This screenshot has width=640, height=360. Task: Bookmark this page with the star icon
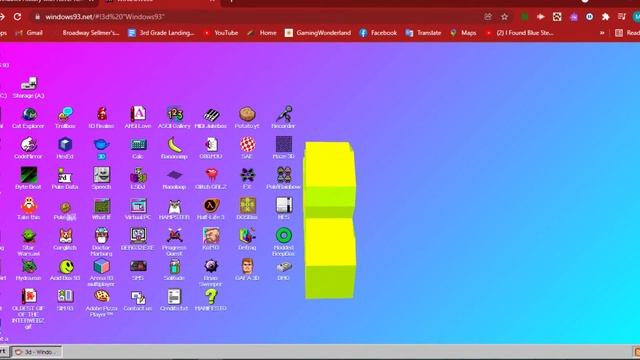pos(504,17)
